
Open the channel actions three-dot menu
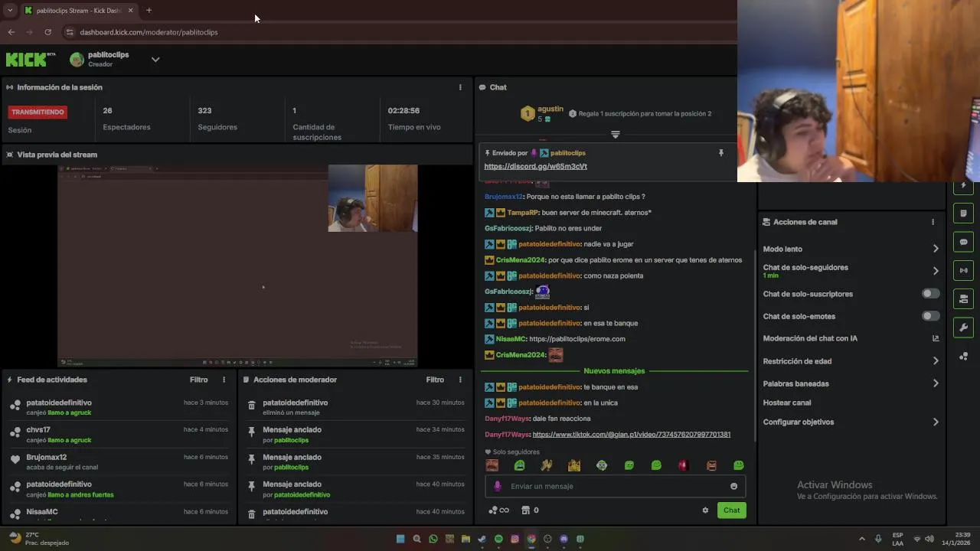933,222
